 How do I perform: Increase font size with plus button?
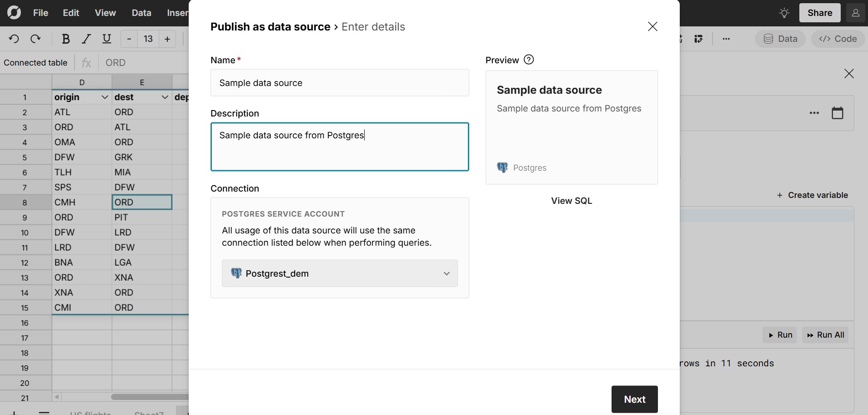point(167,39)
